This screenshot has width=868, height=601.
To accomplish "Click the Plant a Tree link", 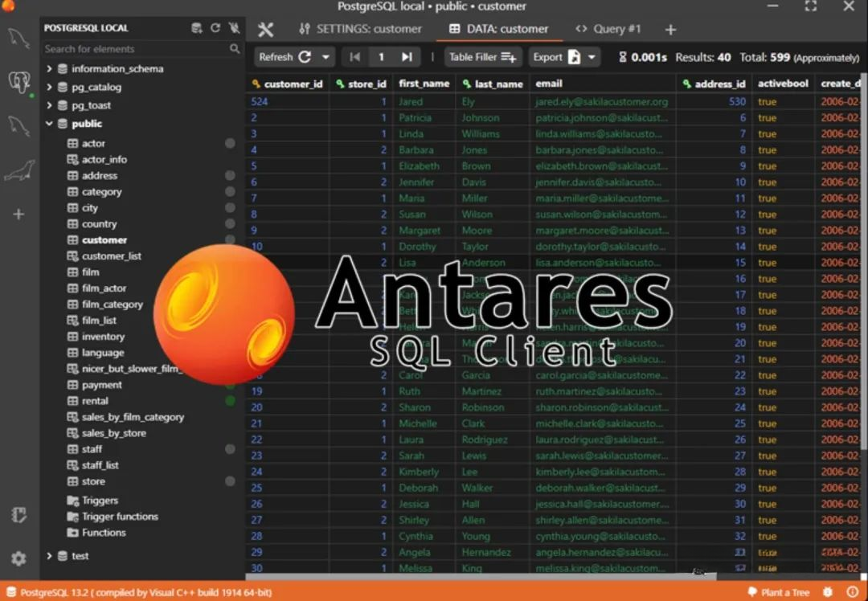I will (x=778, y=591).
